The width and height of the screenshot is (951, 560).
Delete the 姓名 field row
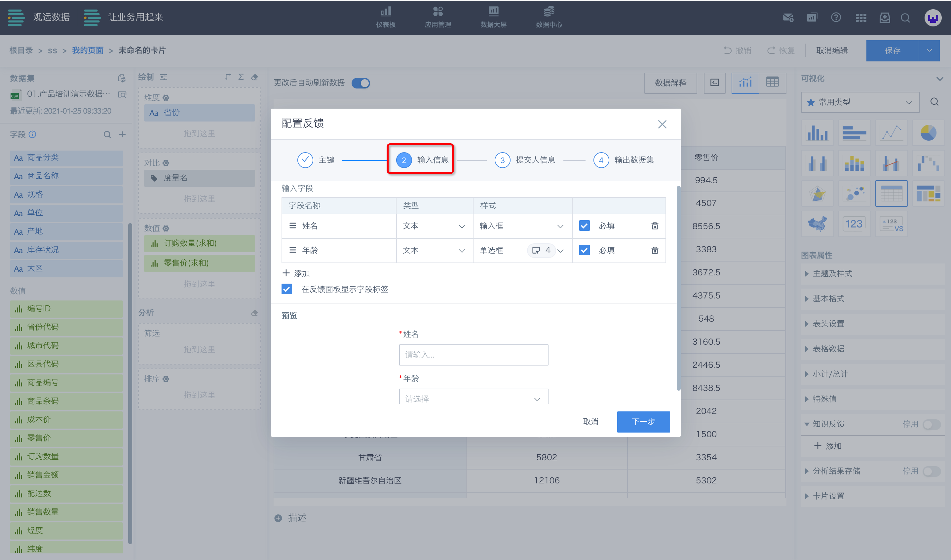(654, 226)
